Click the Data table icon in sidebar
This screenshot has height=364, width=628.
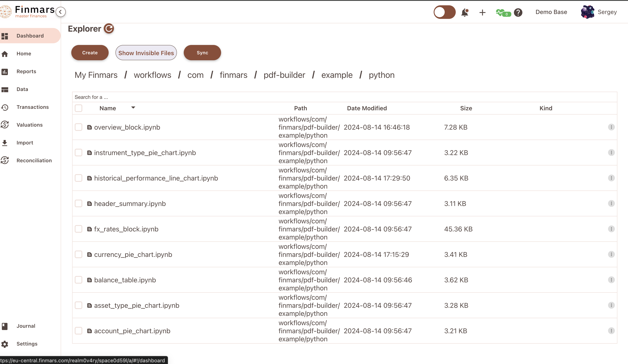(x=5, y=90)
